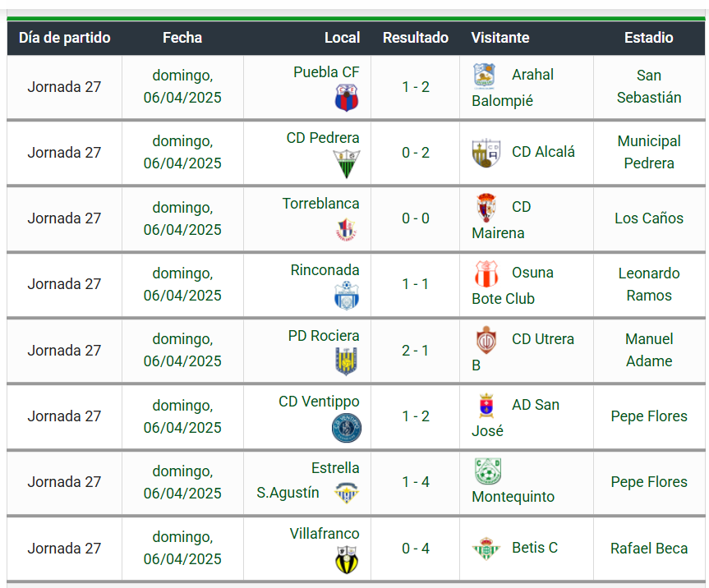
Task: Click the Arahal Balompié crest icon
Action: coord(484,76)
